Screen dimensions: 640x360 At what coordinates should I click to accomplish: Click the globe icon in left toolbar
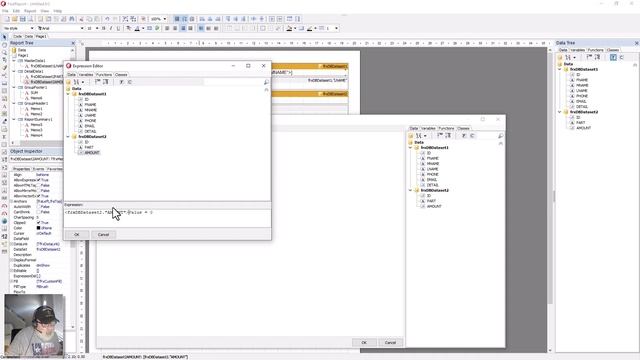tap(4, 221)
